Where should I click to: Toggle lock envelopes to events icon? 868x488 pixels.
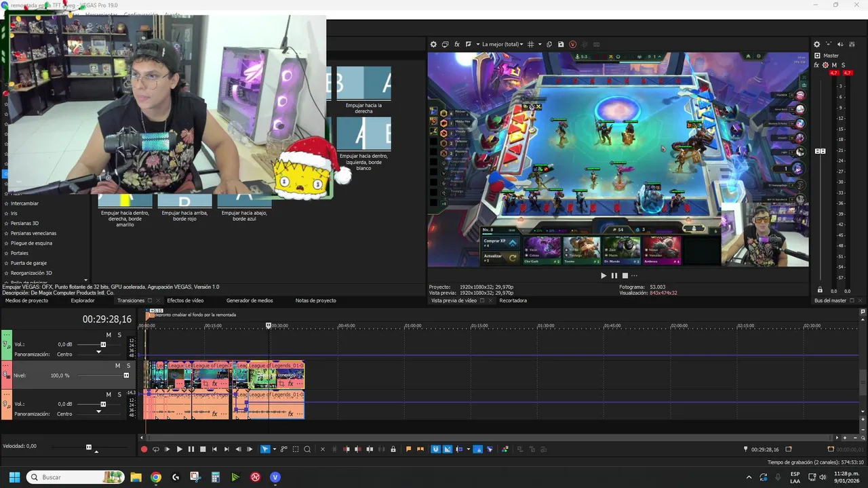coord(478,449)
